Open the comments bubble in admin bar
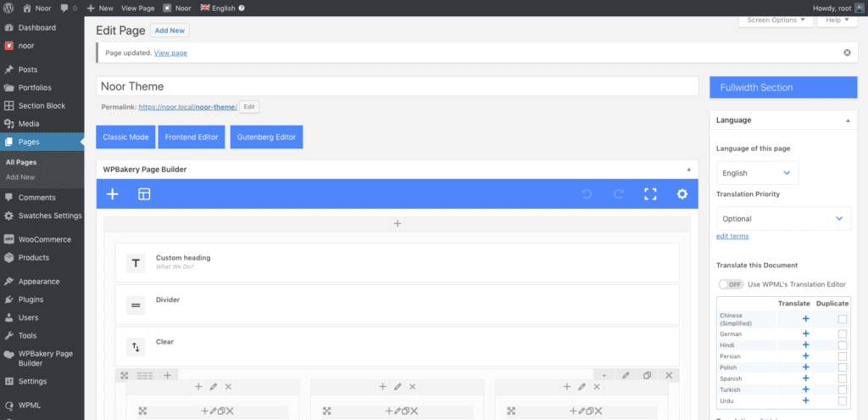 point(69,8)
